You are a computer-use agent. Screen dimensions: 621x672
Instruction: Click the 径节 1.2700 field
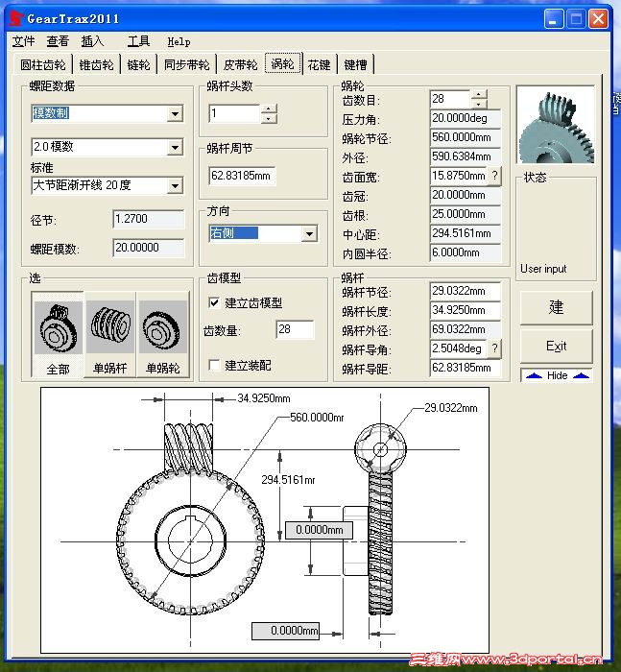[x=149, y=219]
